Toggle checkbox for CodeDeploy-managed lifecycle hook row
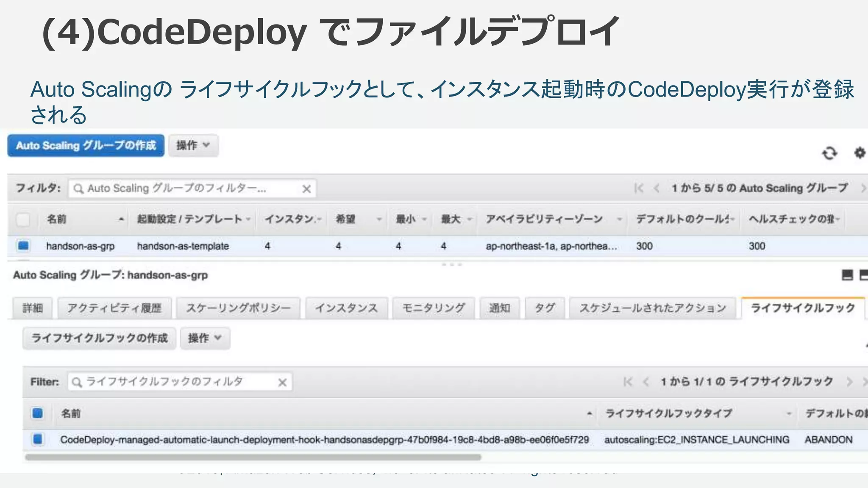The height and width of the screenshot is (488, 868). [x=38, y=439]
